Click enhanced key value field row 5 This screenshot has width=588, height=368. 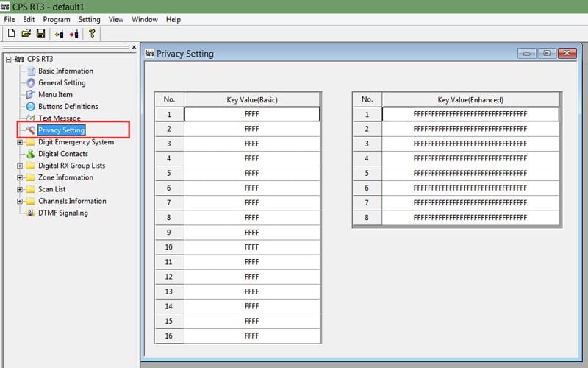(x=470, y=173)
